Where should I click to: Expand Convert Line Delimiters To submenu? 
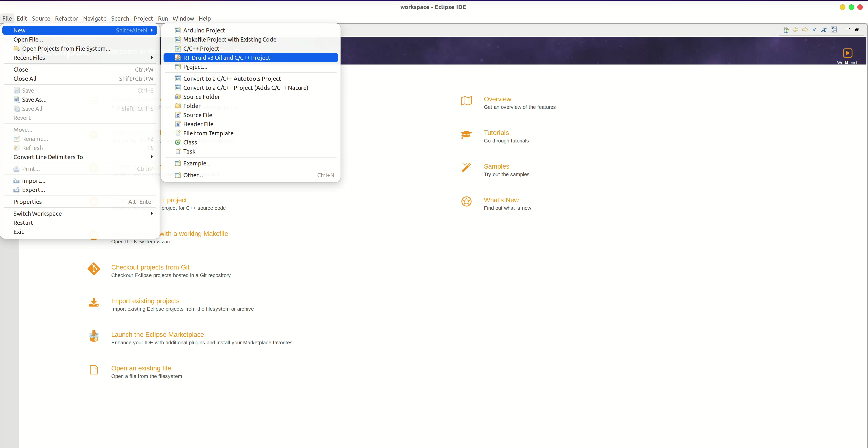point(80,157)
